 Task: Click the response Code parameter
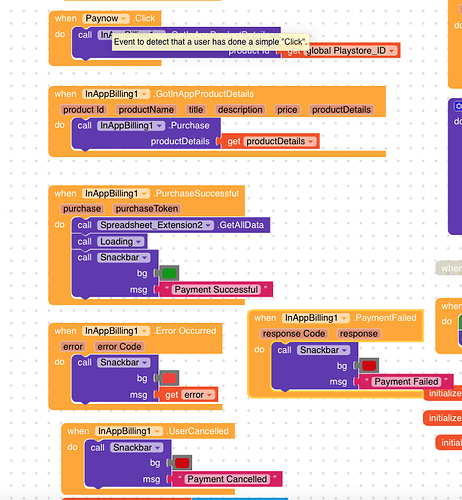click(x=294, y=334)
